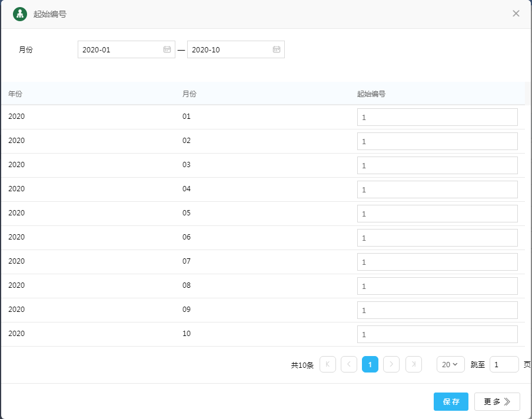532x419 pixels.
Task: Edit 起始编号 input for month 01
Action: tap(437, 117)
